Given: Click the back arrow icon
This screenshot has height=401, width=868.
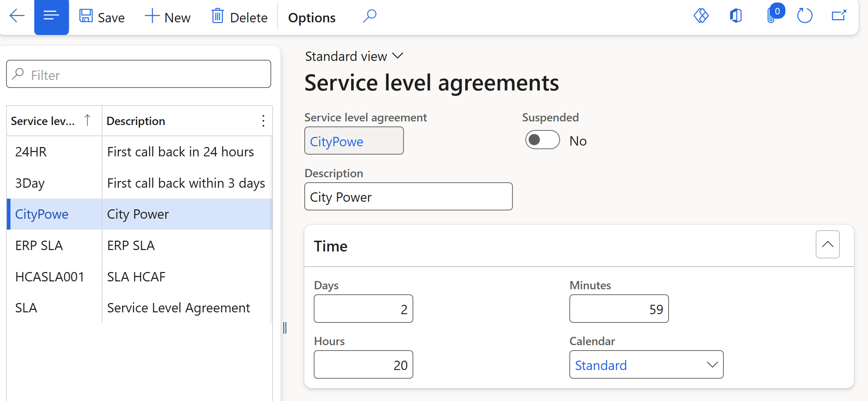Looking at the screenshot, I should [17, 16].
